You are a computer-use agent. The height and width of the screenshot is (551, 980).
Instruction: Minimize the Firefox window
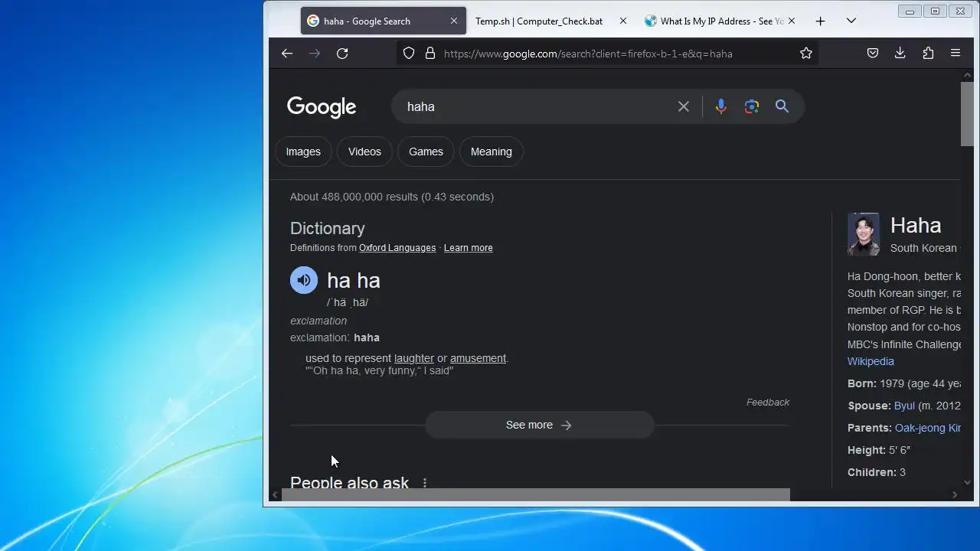(910, 11)
